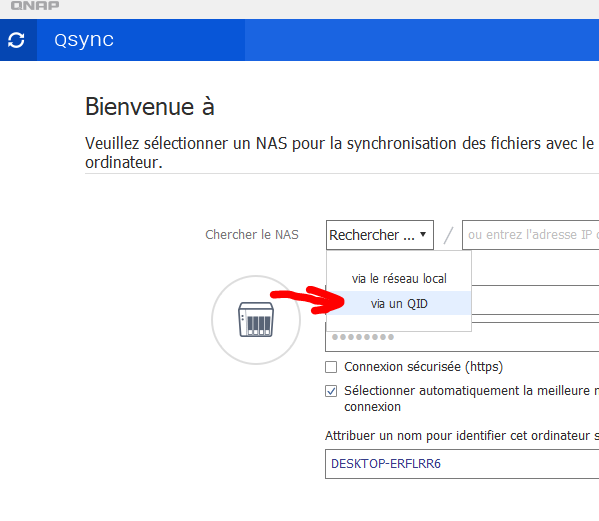Choose 'via un QID' from dropdown list
This screenshot has height=521, width=599.
tap(399, 304)
